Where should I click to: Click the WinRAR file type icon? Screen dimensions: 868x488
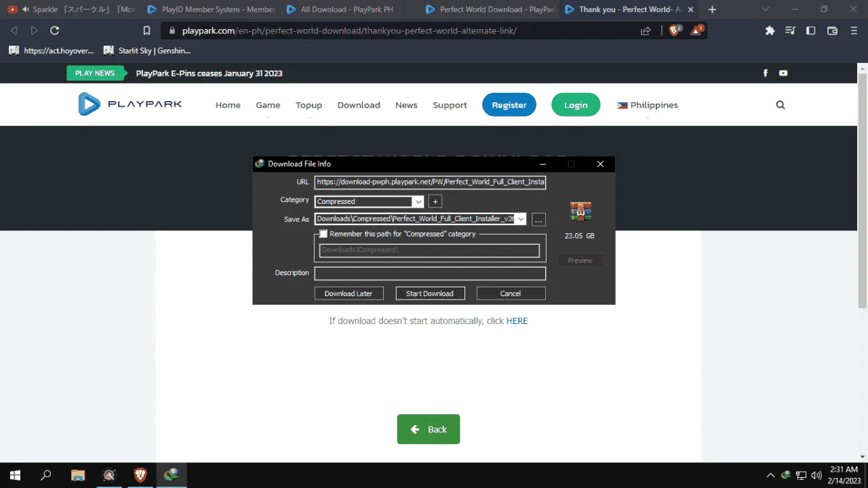click(580, 212)
